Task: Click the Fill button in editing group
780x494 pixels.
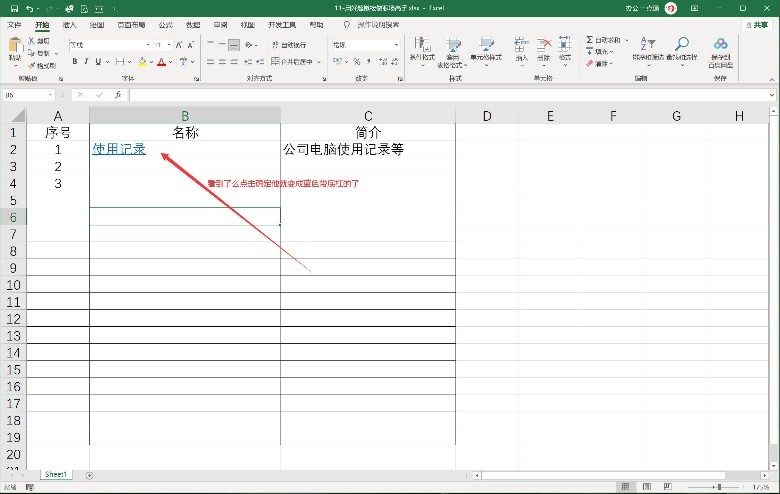Action: [600, 51]
